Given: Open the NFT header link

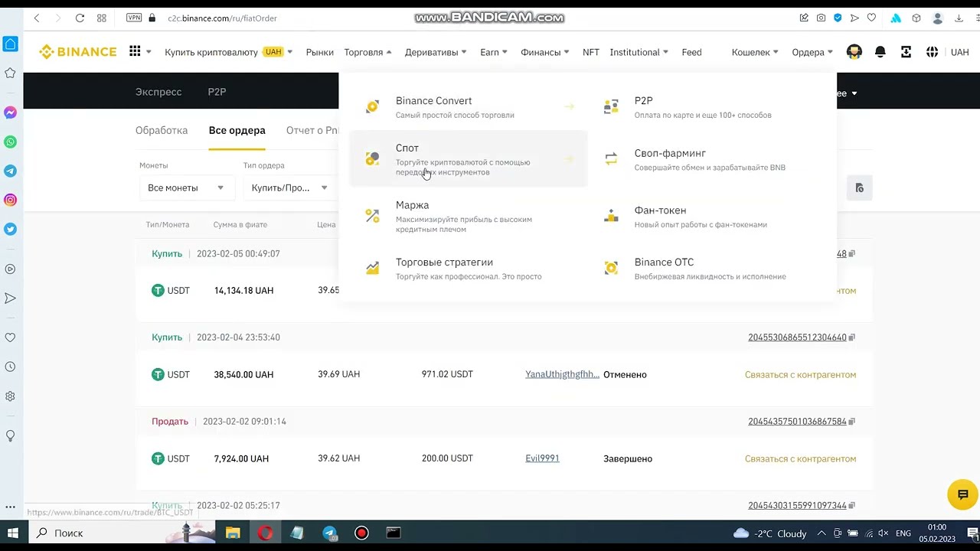Looking at the screenshot, I should [x=591, y=52].
